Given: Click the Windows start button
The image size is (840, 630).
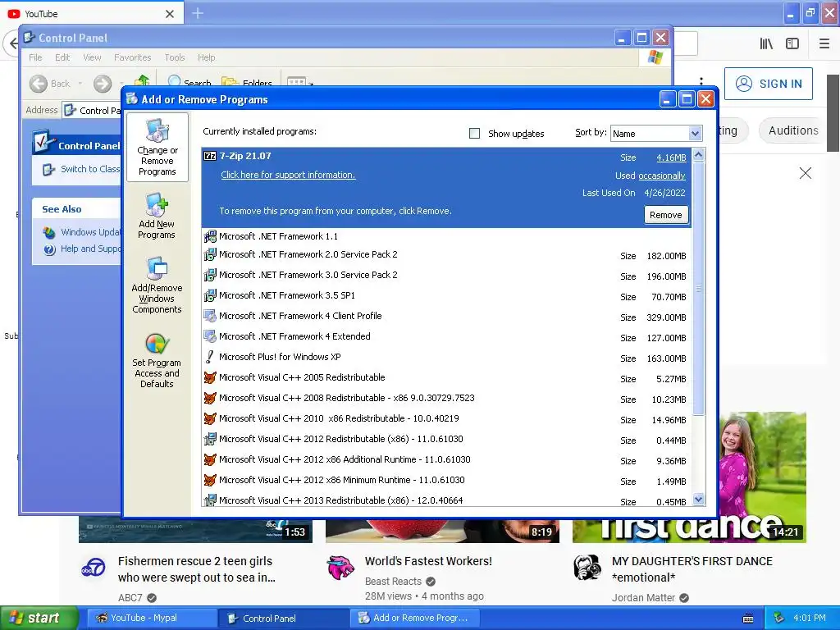Looking at the screenshot, I should click(39, 619).
